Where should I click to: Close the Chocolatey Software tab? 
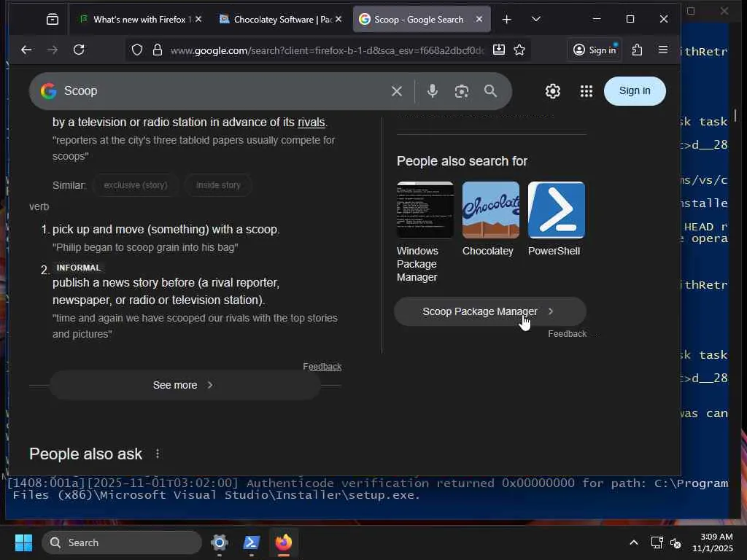338,19
